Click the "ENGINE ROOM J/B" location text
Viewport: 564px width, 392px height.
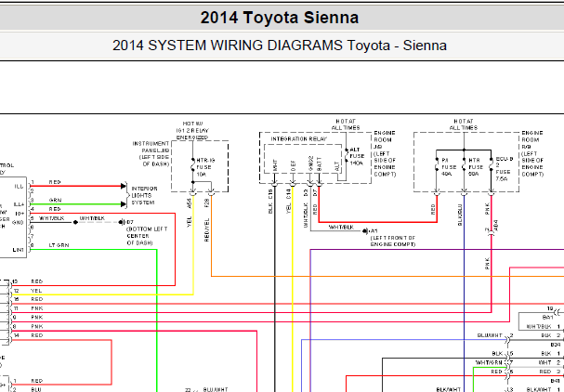point(384,140)
